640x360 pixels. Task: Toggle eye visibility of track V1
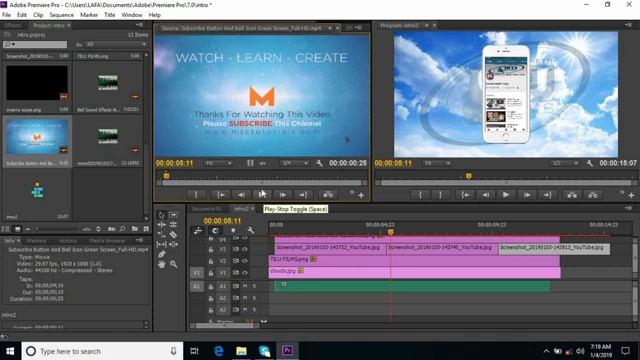tap(245, 273)
